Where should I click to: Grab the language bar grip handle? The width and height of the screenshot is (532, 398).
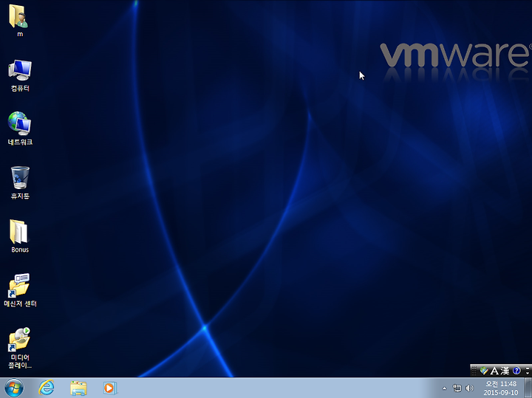(x=474, y=371)
